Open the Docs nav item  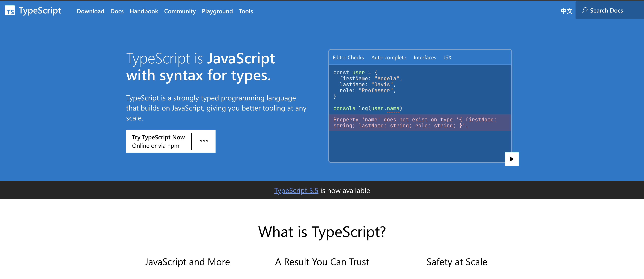[x=117, y=11]
